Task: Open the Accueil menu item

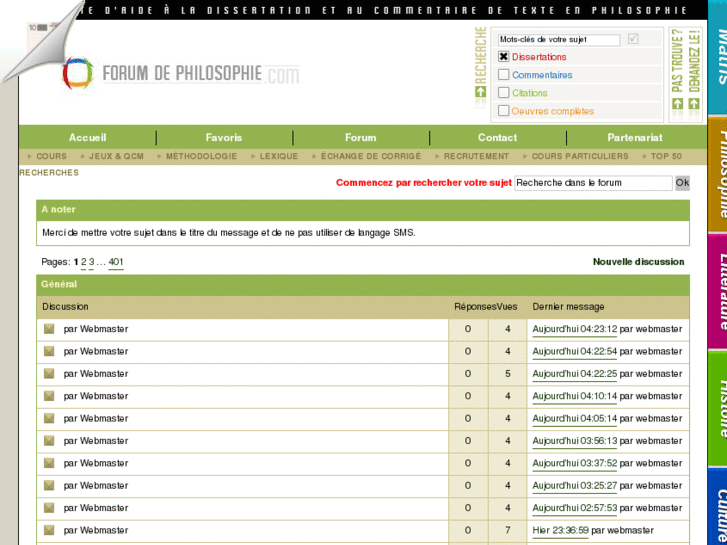Action: [x=88, y=137]
